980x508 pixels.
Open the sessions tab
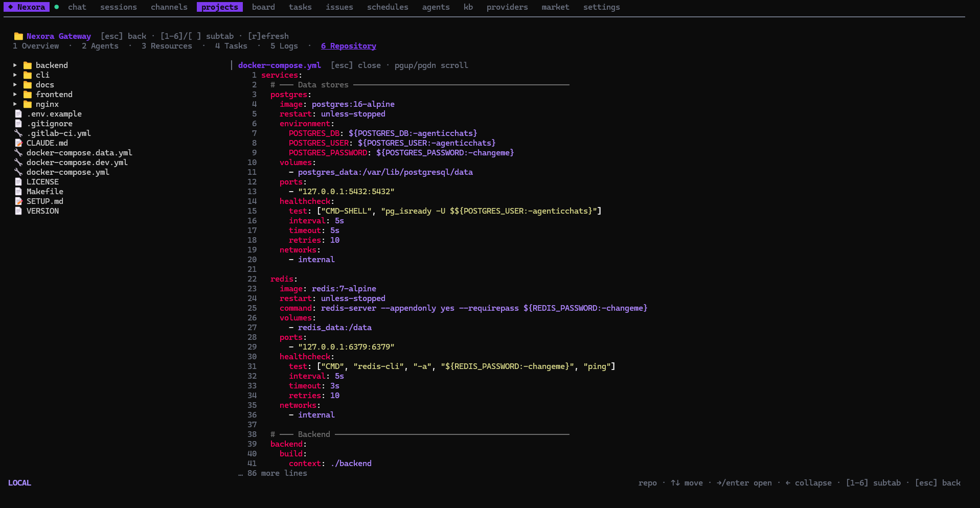click(x=119, y=7)
